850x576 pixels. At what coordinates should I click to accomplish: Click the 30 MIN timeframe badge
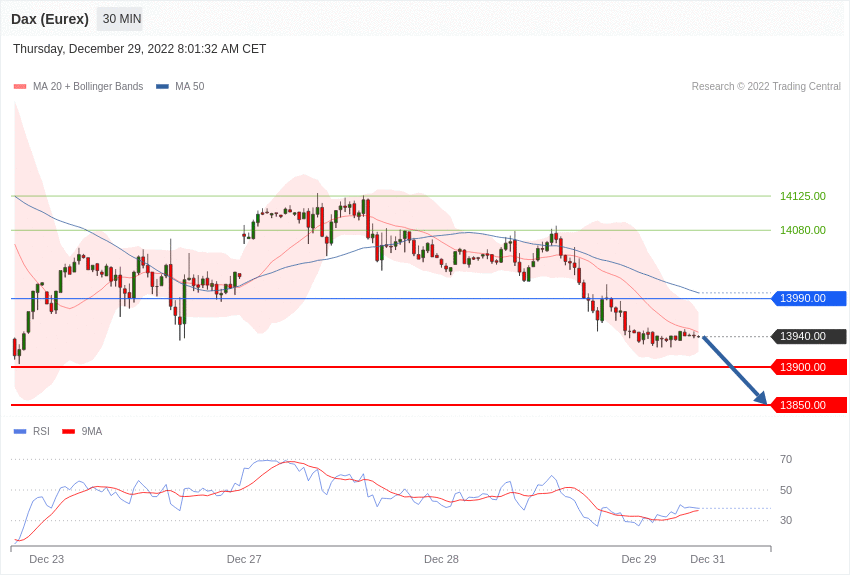120,19
